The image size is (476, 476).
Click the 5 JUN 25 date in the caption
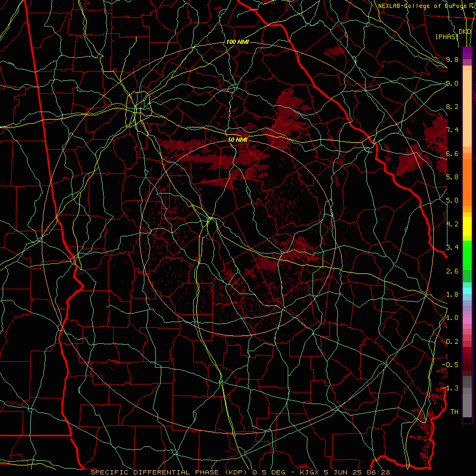click(x=343, y=472)
